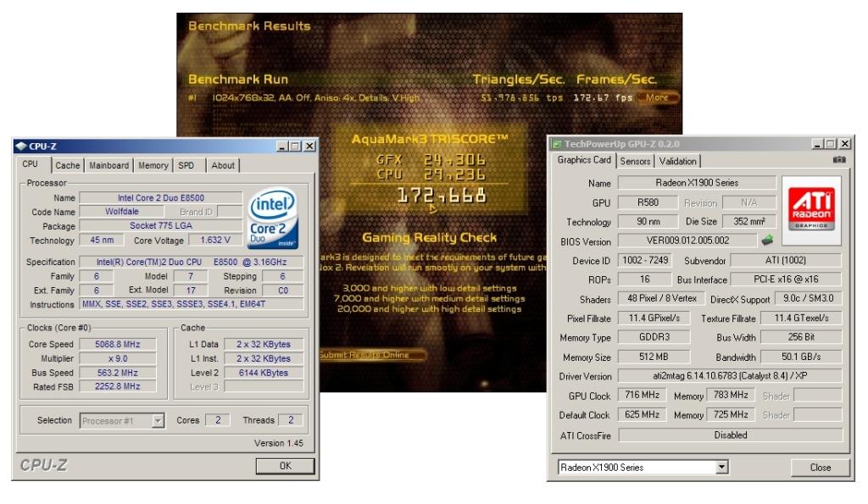Click the Threads count field in CPU-Z
Screen dimensions: 868x504
pyautogui.click(x=291, y=420)
